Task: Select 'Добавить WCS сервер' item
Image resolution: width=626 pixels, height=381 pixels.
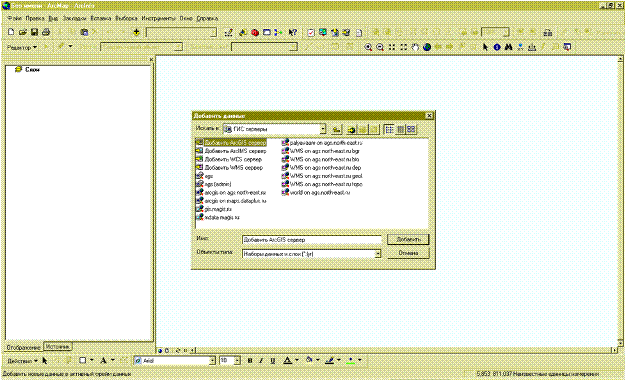Action: click(229, 159)
